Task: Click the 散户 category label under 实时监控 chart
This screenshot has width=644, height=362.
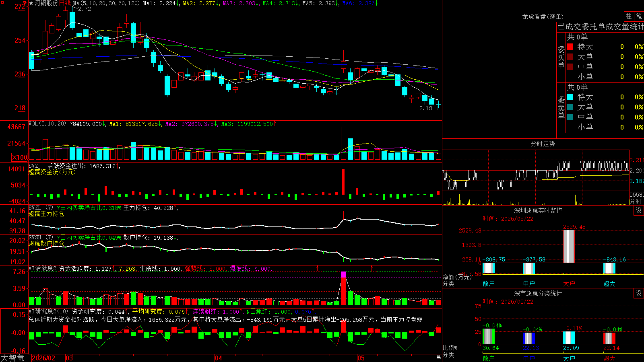Action: point(489,284)
